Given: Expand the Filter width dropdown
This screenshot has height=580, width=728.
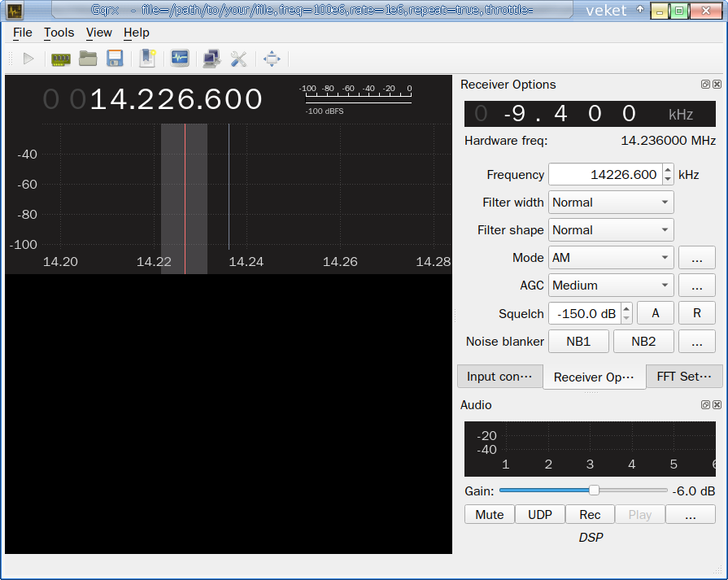Looking at the screenshot, I should point(611,203).
